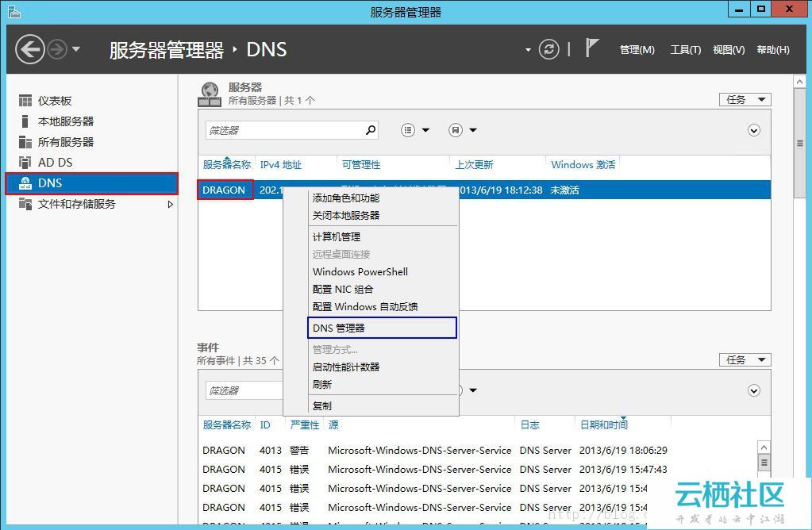The width and height of the screenshot is (812, 530).
Task: Select Windows PowerShell in context menu
Action: [x=360, y=271]
